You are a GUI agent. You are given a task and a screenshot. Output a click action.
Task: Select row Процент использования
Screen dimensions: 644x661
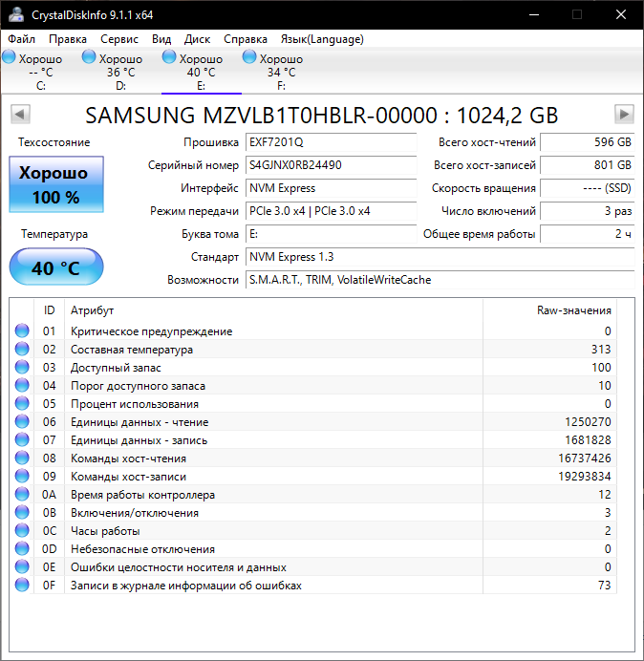tap(313, 403)
